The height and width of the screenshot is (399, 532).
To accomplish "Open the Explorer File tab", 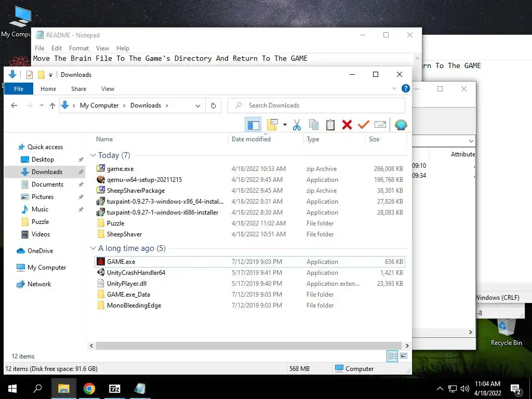I will tap(19, 89).
